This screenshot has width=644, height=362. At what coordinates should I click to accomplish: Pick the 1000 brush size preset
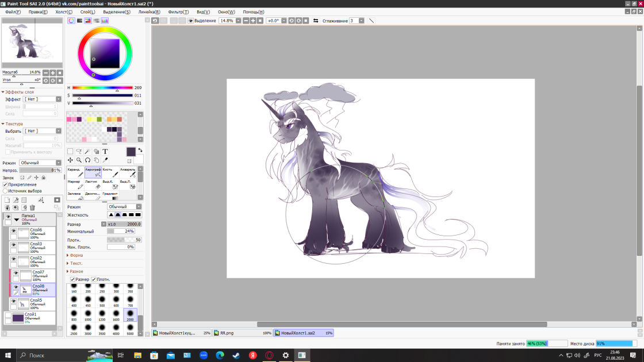tap(88, 315)
